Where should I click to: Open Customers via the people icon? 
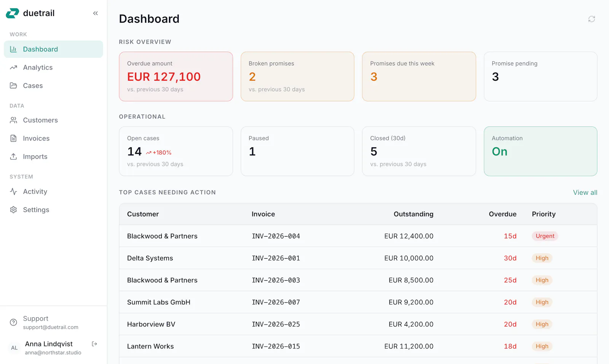coord(13,120)
